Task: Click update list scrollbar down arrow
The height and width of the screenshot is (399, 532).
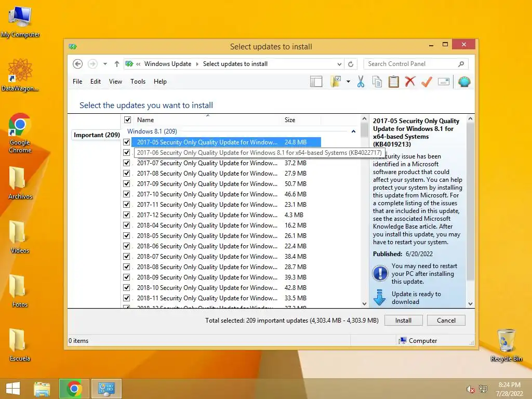Action: point(364,303)
